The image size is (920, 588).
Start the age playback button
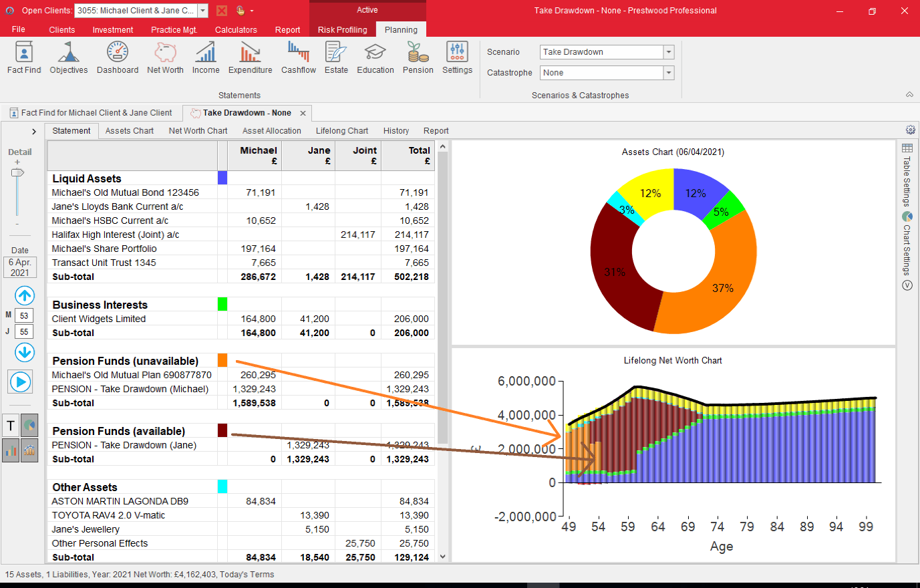21,382
